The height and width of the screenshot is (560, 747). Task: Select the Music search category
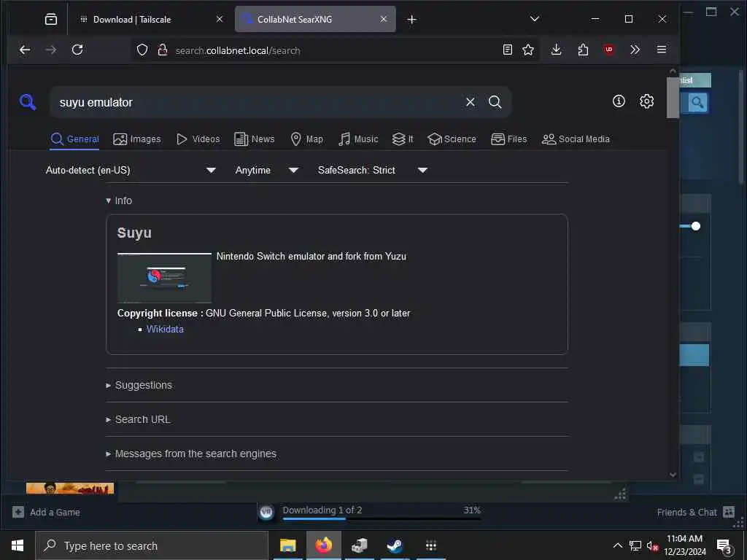(x=357, y=139)
